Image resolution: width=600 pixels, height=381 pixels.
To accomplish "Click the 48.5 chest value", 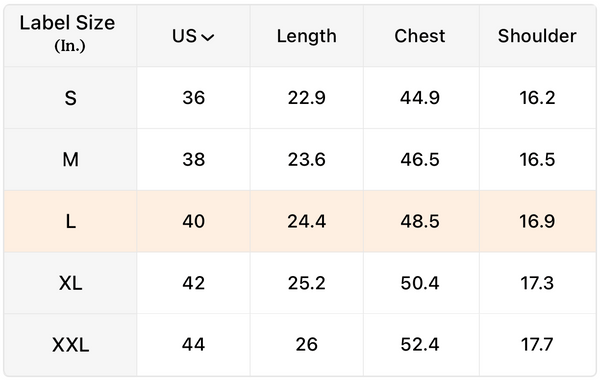I will [420, 221].
